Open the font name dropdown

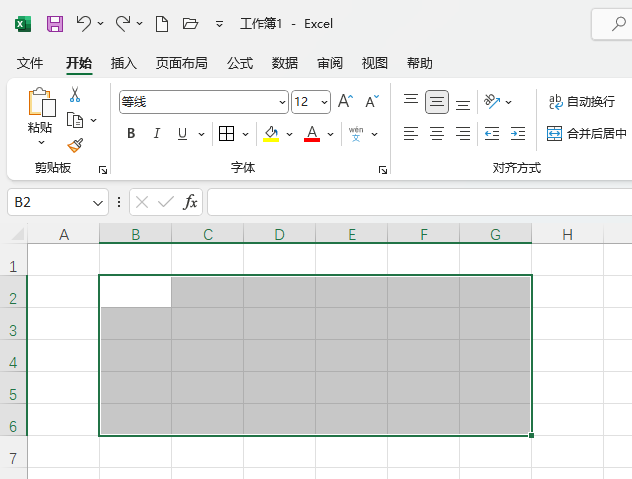pos(283,102)
